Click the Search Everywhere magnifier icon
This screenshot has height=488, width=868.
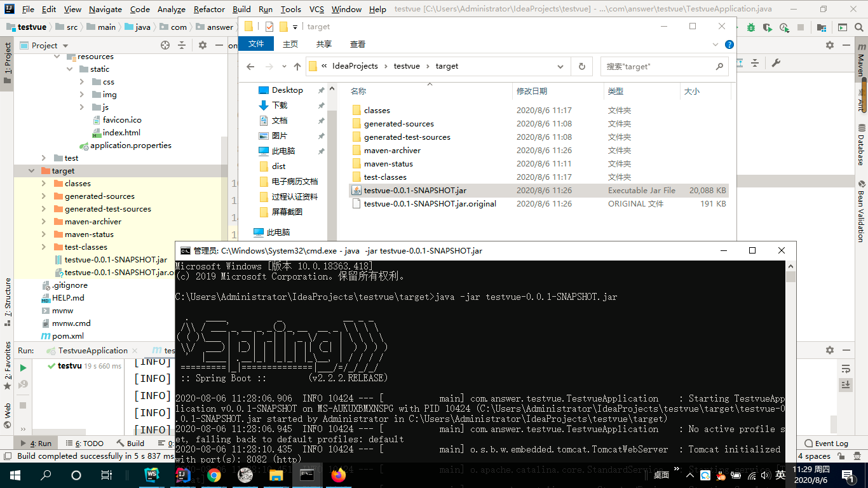pos(858,27)
